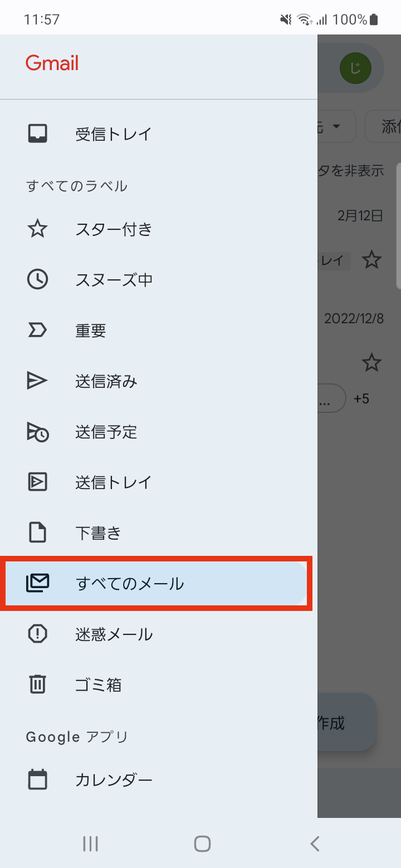Viewport: 401px width, 868px height.
Task: Tap the Google アプリ section header
Action: coord(77,737)
